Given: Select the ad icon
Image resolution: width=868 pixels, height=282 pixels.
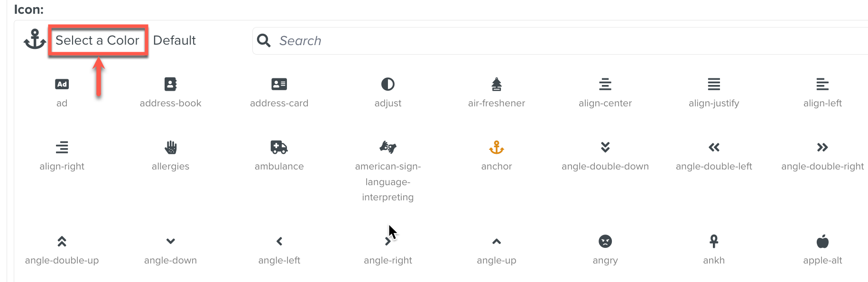Looking at the screenshot, I should (62, 84).
